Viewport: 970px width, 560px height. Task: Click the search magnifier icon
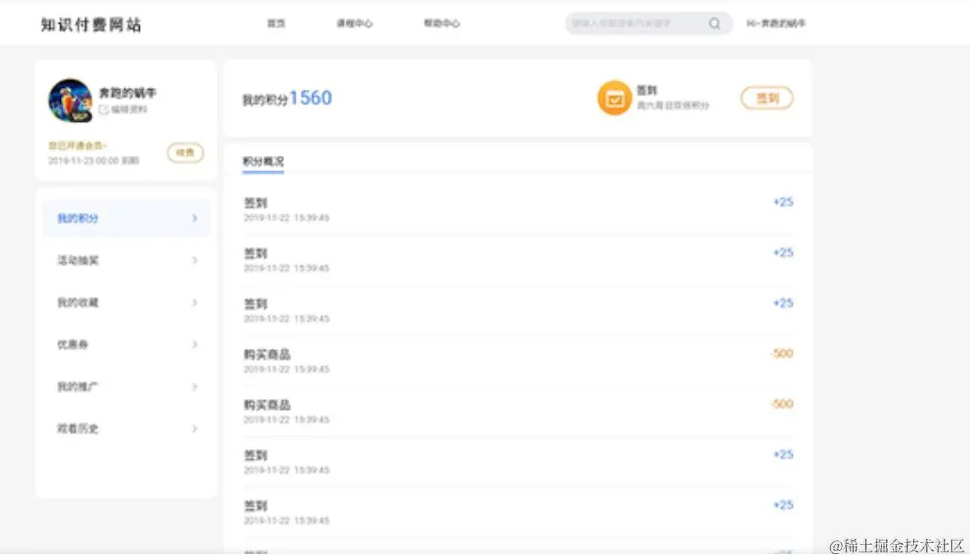coord(714,24)
